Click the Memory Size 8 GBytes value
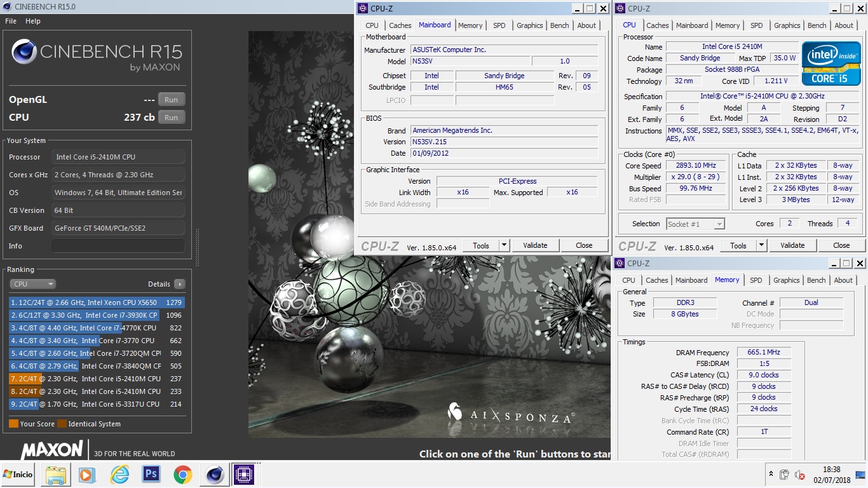The height and width of the screenshot is (488, 868). coord(684,314)
